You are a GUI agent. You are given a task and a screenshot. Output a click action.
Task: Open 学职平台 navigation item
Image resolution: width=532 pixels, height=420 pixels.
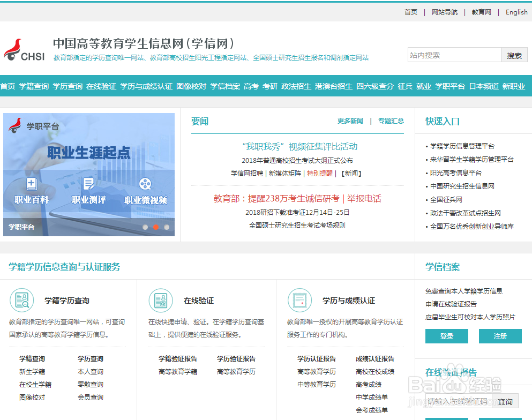click(x=450, y=86)
